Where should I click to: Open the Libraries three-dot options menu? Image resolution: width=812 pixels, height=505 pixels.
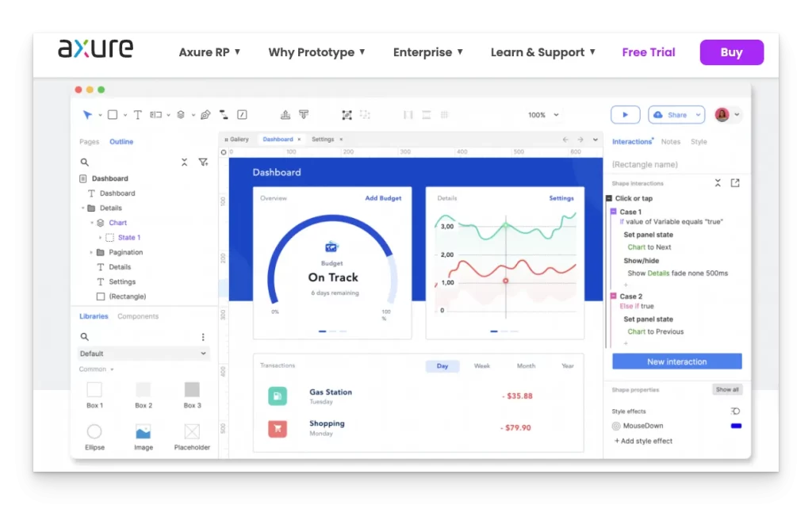203,337
